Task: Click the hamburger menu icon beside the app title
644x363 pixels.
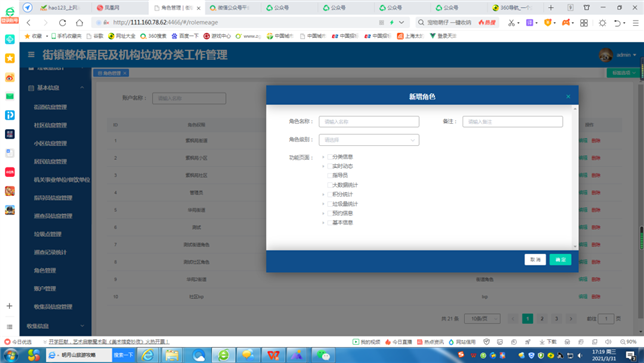Action: [x=31, y=54]
